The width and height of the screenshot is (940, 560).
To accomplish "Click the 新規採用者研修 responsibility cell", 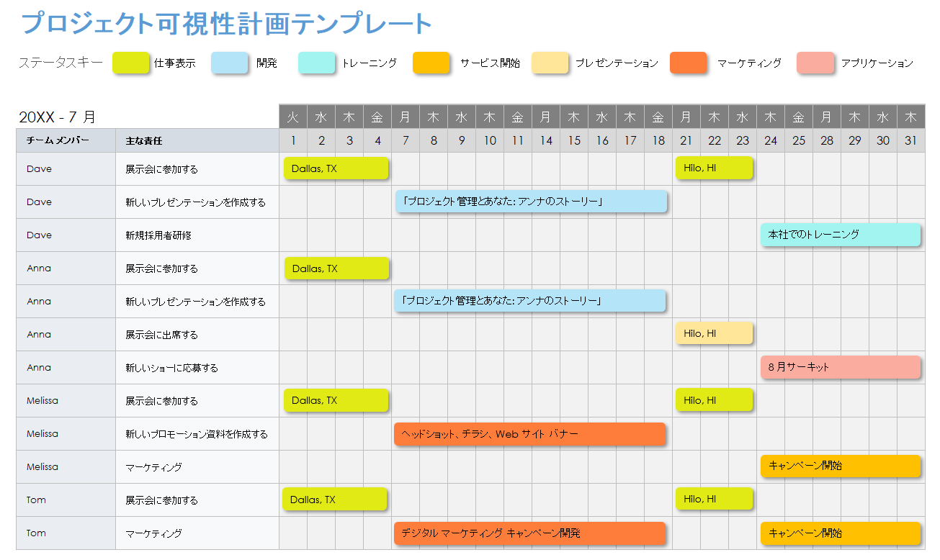I will [197, 235].
